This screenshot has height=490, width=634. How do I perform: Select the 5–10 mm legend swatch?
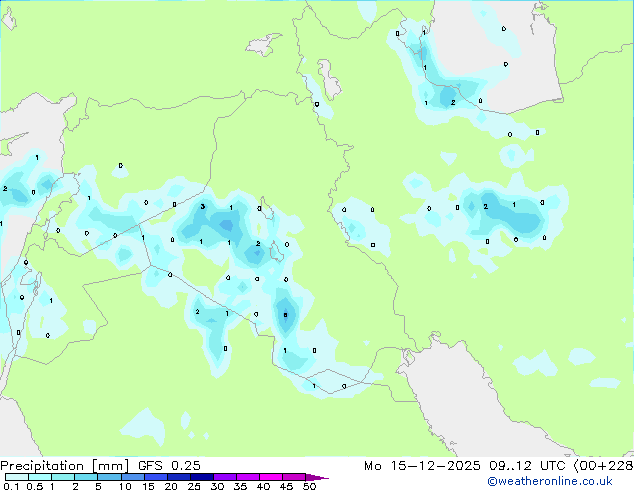point(109,477)
